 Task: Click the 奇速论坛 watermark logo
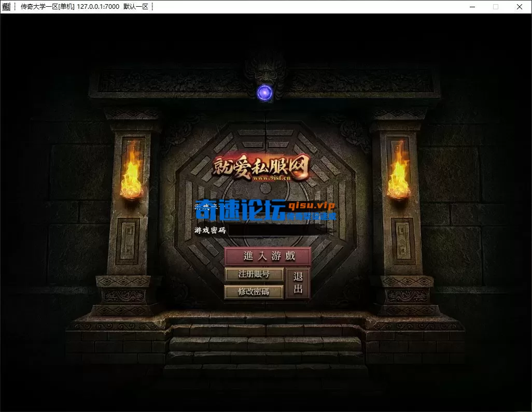239,208
